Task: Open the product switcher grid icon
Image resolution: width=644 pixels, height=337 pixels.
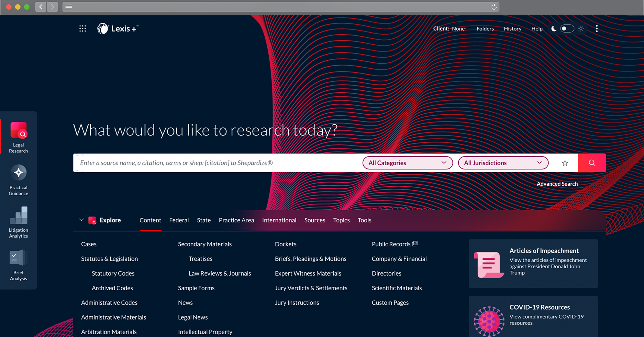Action: [x=82, y=28]
